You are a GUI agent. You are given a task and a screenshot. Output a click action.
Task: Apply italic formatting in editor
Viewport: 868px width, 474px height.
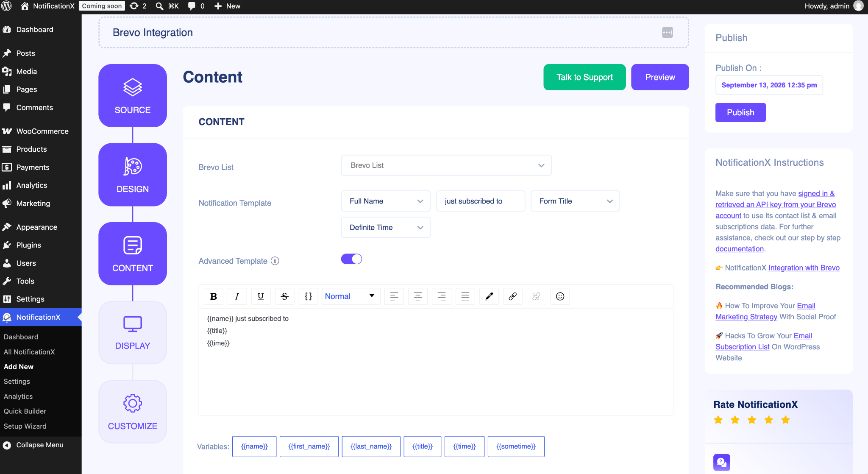pos(237,296)
